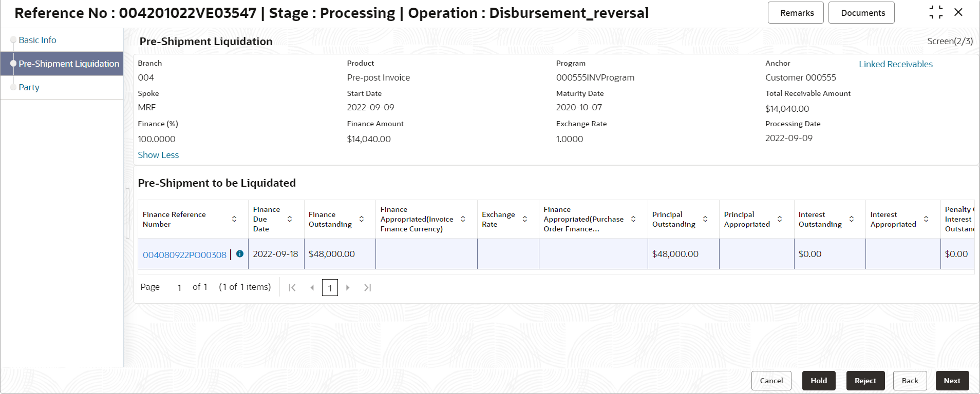
Task: Sort the Finance Outstanding column
Action: [362, 219]
